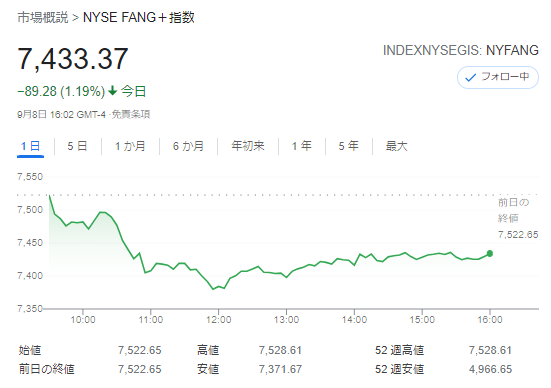Image resolution: width=551 pixels, height=388 pixels.
Task: Click the green end-of-line dot marker
Action: point(490,253)
